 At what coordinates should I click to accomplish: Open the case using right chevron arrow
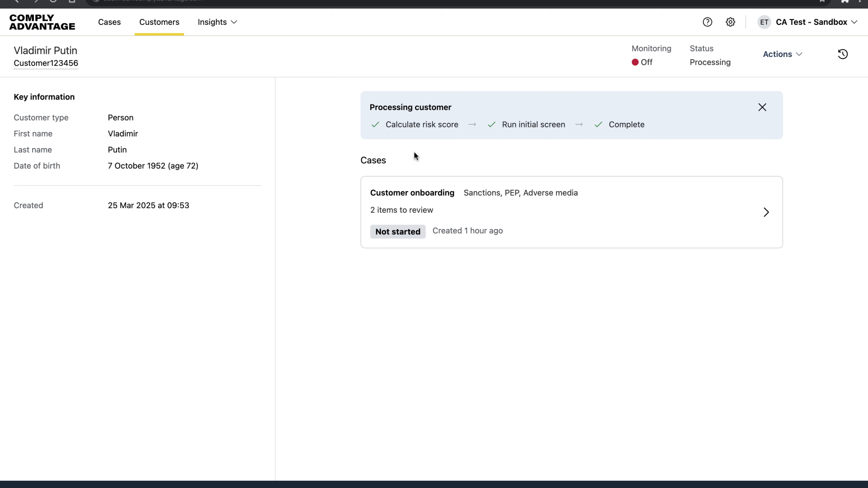coord(766,212)
